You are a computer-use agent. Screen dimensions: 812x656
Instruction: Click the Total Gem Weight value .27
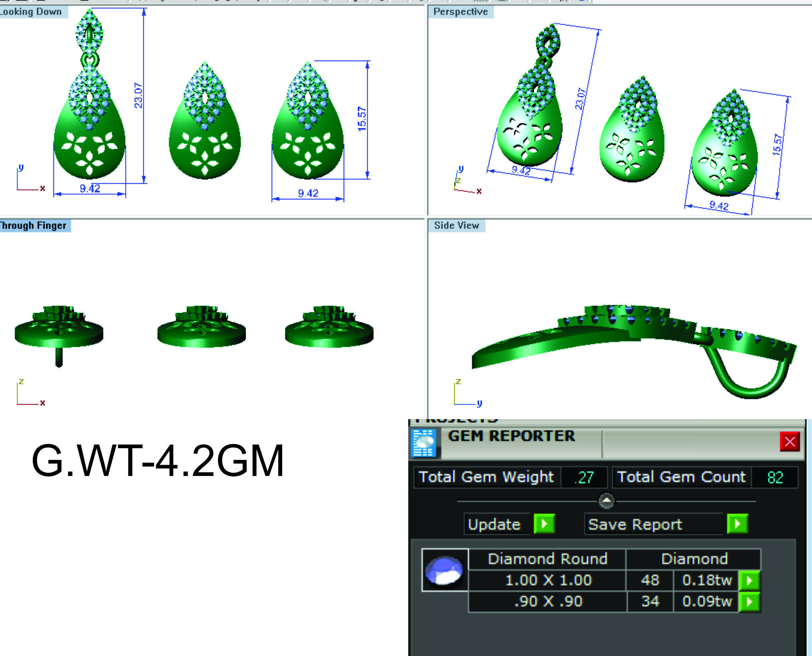[x=584, y=477]
